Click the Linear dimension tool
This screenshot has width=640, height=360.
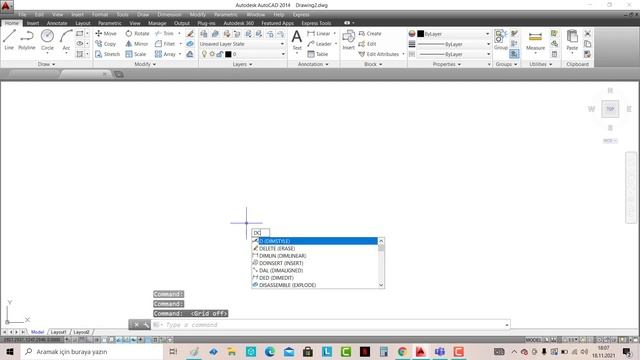[x=319, y=33]
